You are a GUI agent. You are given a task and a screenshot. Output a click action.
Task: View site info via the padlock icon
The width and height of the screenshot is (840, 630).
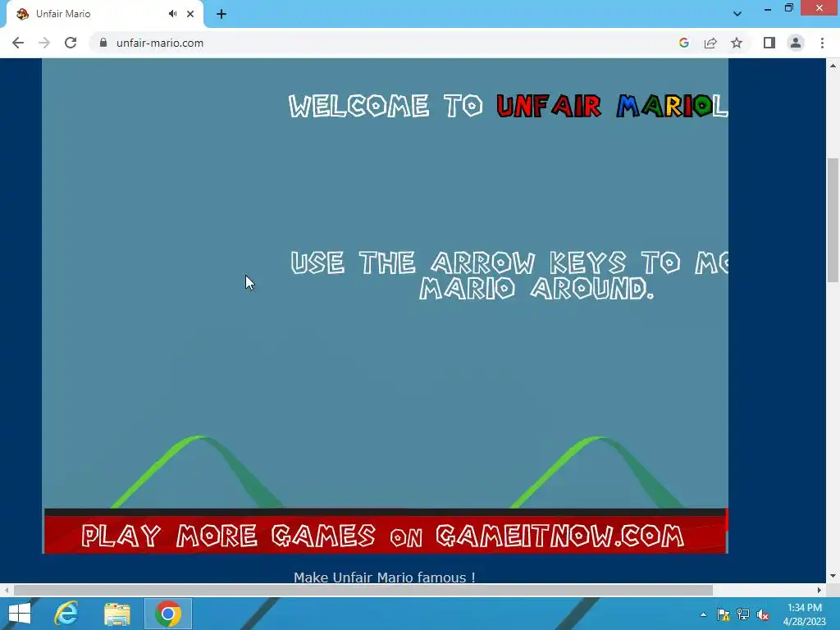(x=103, y=43)
